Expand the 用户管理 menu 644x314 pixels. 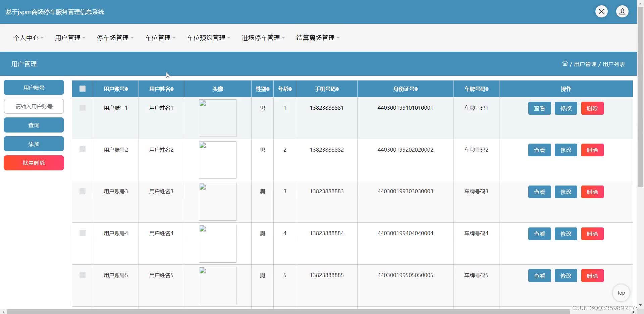(x=70, y=38)
